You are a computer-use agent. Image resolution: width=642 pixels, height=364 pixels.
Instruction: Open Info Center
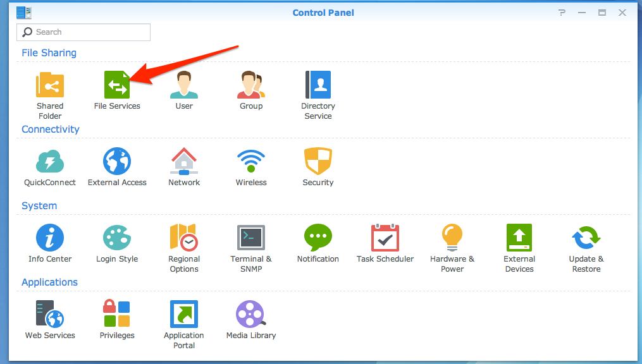pos(50,238)
